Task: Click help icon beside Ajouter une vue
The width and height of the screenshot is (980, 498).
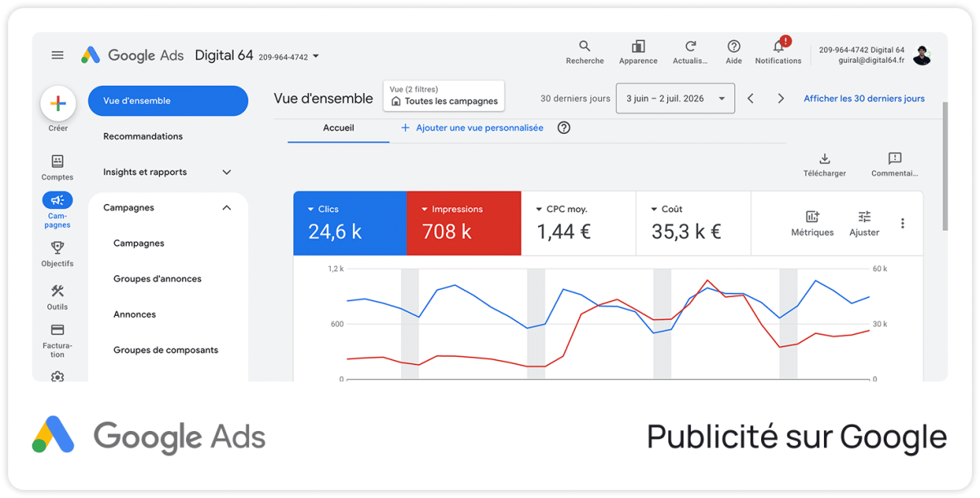Action: click(x=563, y=127)
